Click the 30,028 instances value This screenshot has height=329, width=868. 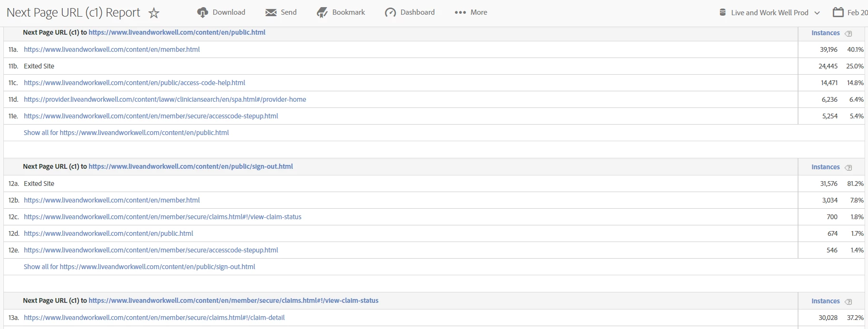(828, 318)
